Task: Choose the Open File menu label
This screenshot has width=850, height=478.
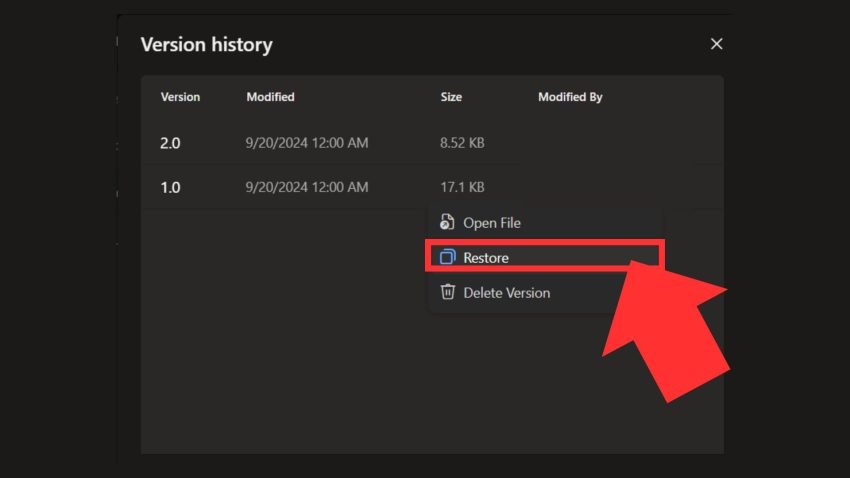Action: click(x=492, y=223)
